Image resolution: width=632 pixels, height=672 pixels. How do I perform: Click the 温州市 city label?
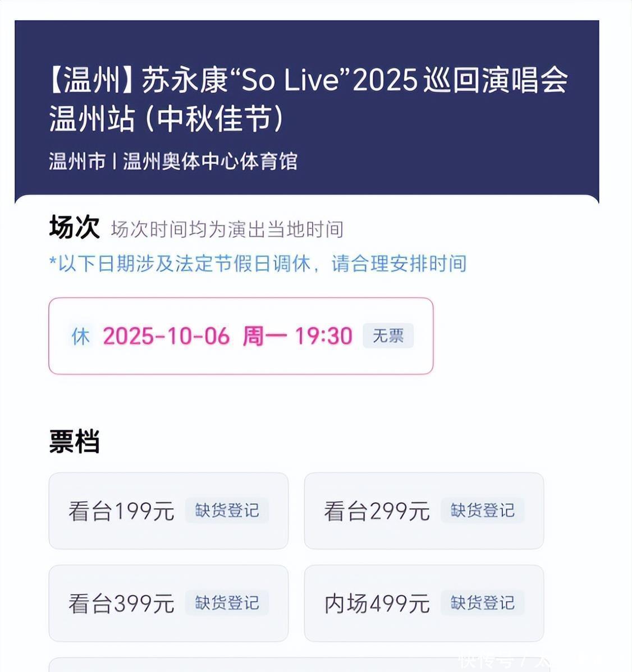pyautogui.click(x=77, y=162)
